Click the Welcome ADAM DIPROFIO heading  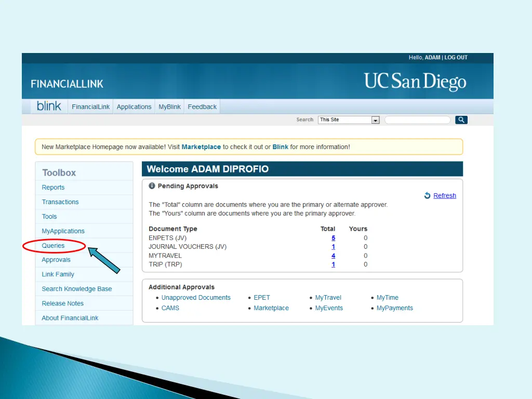click(208, 169)
